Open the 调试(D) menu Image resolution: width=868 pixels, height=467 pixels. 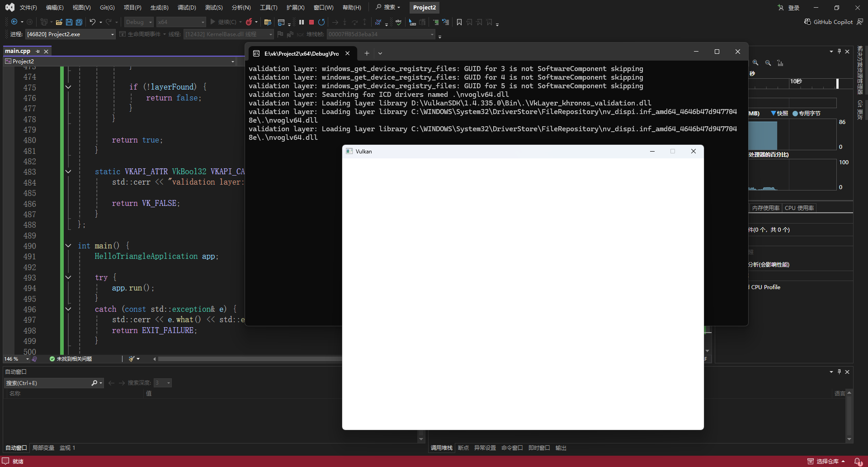[x=187, y=7]
